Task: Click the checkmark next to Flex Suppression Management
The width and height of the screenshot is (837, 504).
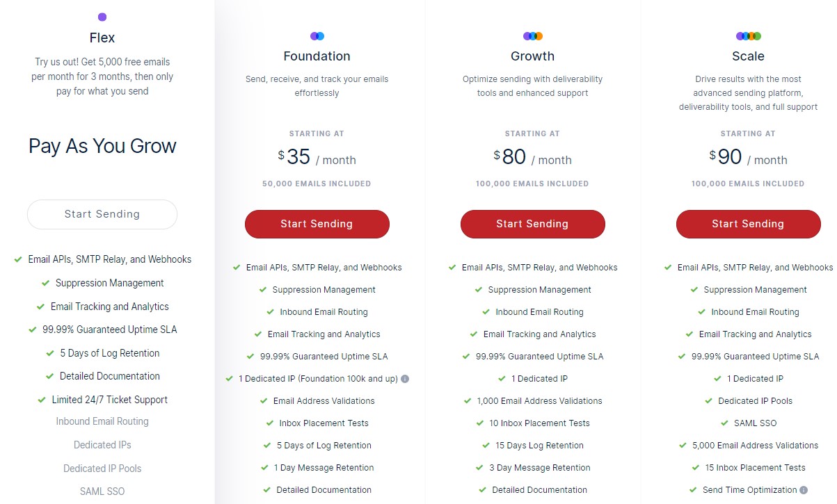Action: [x=45, y=283]
